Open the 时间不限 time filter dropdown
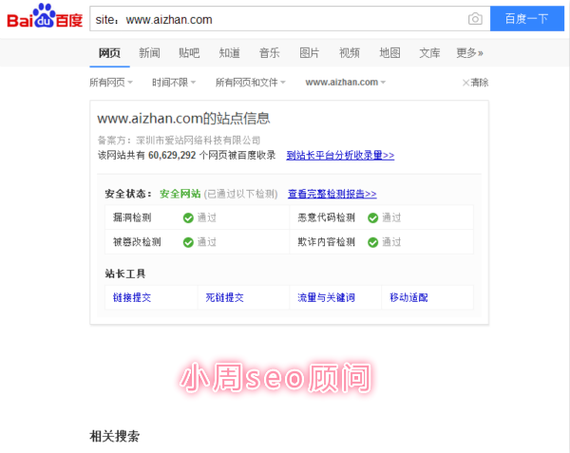Image resolution: width=570 pixels, height=453 pixels. pyautogui.click(x=174, y=83)
